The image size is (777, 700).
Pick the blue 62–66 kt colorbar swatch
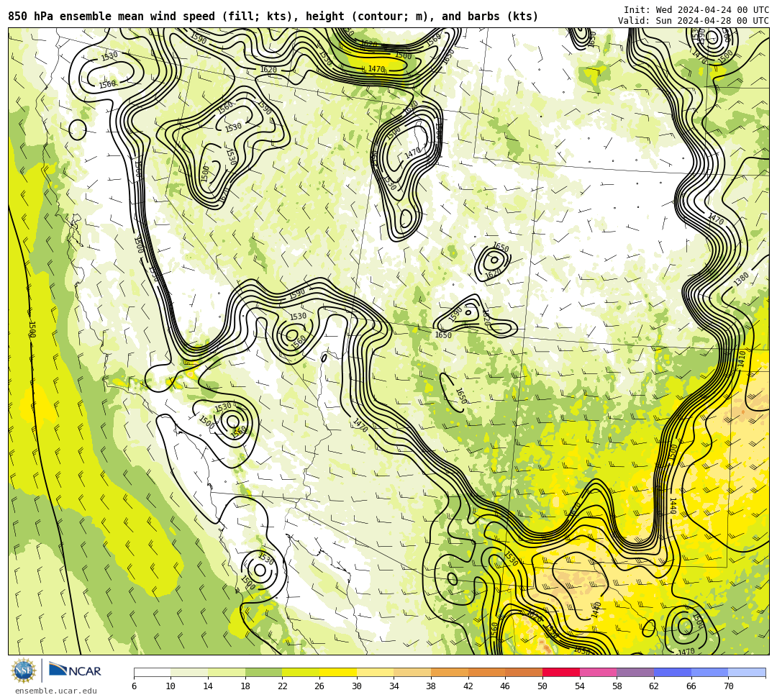(x=673, y=672)
